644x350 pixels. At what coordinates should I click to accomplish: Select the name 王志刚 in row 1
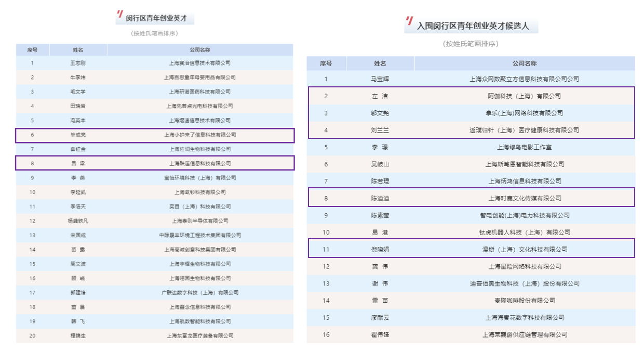point(78,63)
